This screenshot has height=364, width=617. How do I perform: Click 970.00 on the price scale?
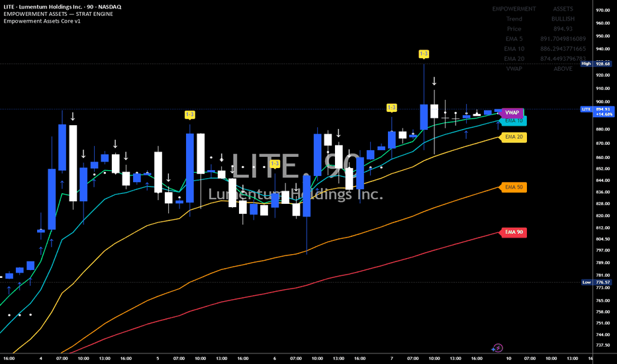[603, 10]
